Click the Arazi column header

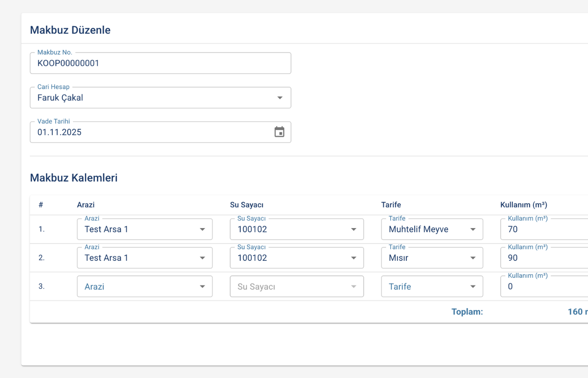pos(86,205)
